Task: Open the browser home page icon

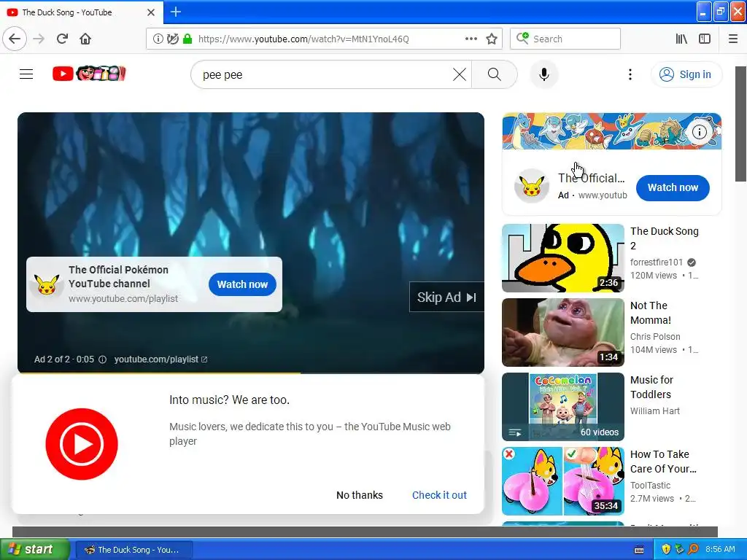Action: pyautogui.click(x=85, y=39)
